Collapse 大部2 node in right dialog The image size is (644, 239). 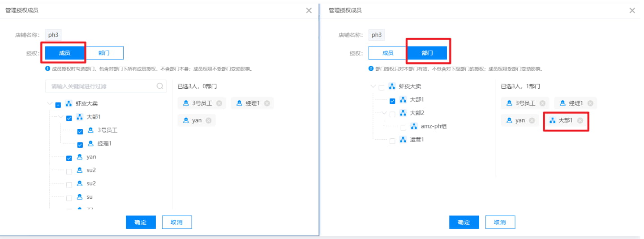pos(384,113)
